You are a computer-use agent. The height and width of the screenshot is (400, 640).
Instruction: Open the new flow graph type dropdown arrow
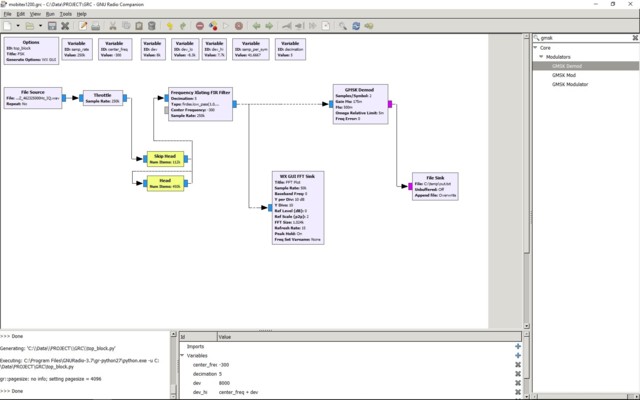pyautogui.click(x=18, y=26)
